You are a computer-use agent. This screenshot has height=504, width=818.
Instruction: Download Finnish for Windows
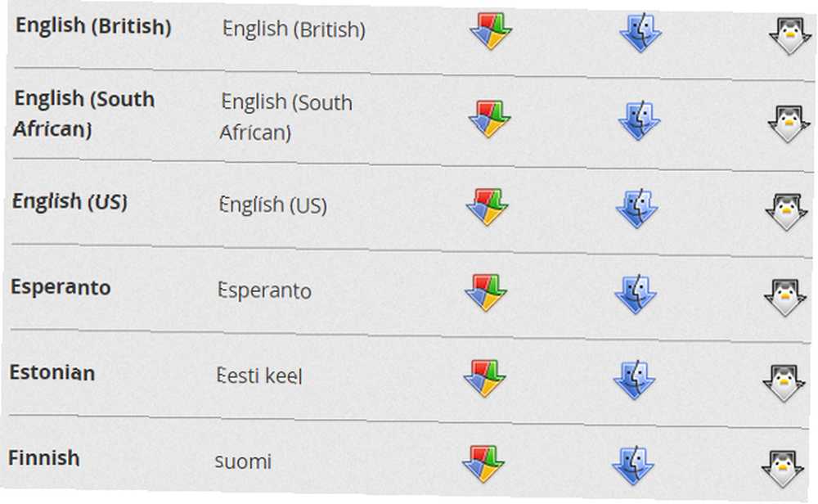pos(483,464)
